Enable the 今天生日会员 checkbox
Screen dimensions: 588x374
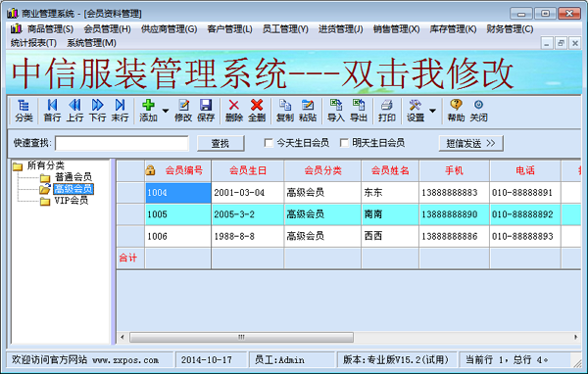click(269, 143)
